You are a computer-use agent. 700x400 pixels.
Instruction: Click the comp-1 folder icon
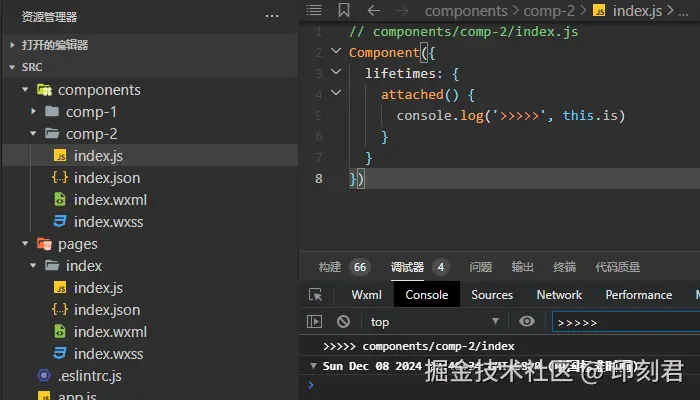coord(52,112)
